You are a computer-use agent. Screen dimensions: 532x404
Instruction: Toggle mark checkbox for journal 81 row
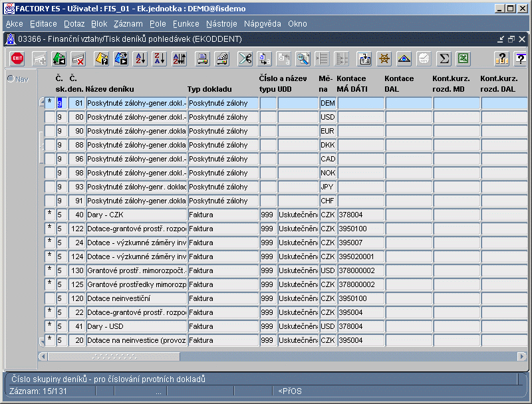point(50,103)
